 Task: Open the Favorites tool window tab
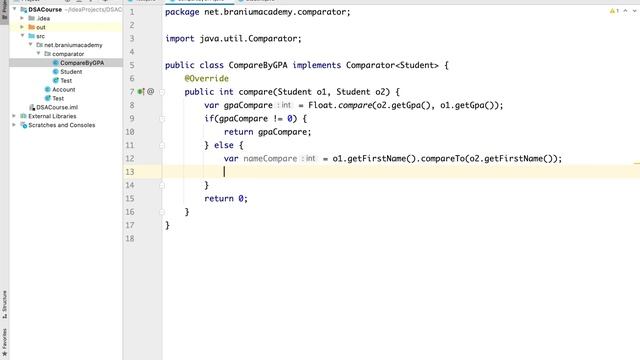tap(4, 343)
